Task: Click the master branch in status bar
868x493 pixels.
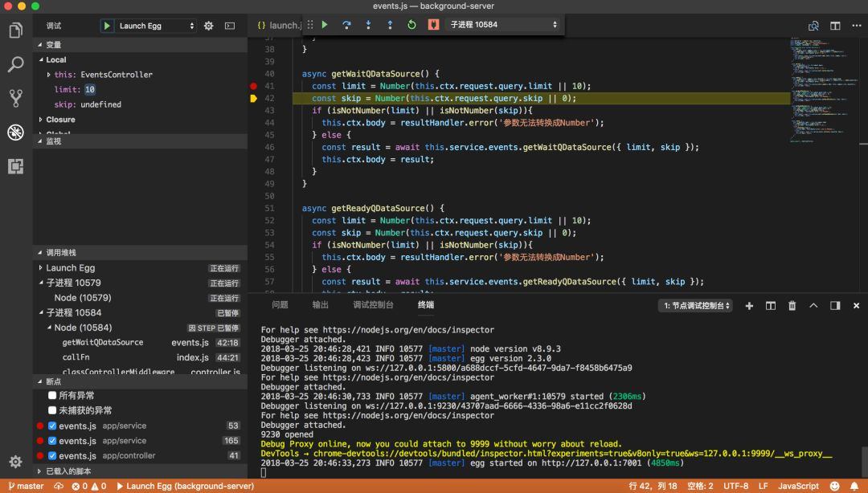Action: click(26, 486)
